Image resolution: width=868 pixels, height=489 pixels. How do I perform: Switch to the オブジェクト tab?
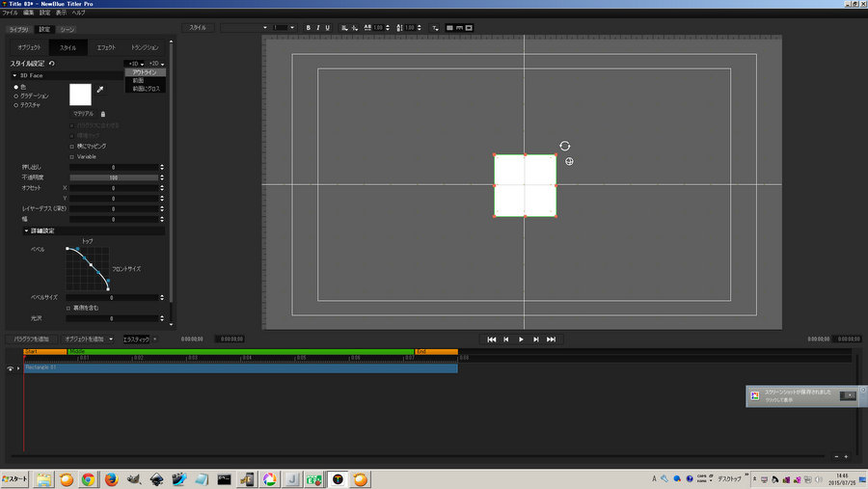pyautogui.click(x=29, y=47)
